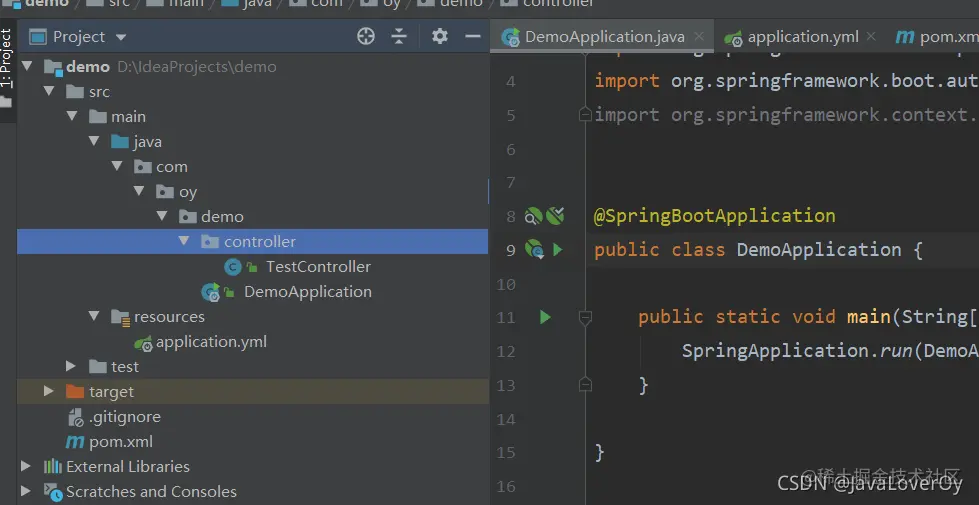Expand External Libraries node
The height and width of the screenshot is (505, 979).
[x=26, y=466]
